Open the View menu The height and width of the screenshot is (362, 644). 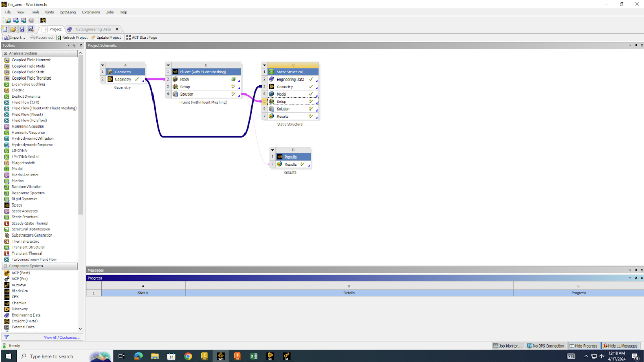(21, 12)
